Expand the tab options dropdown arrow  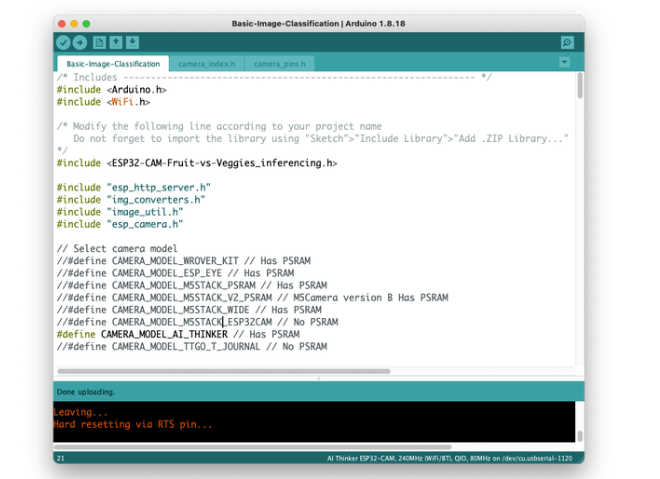(x=564, y=63)
